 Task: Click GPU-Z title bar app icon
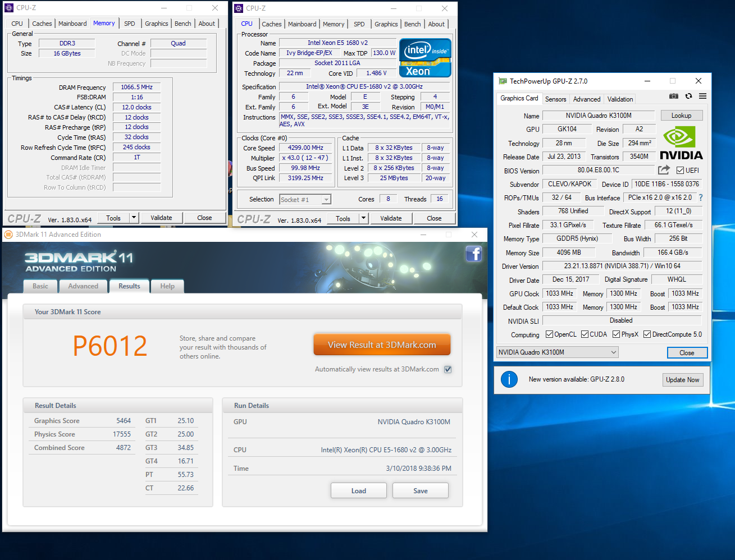[503, 81]
